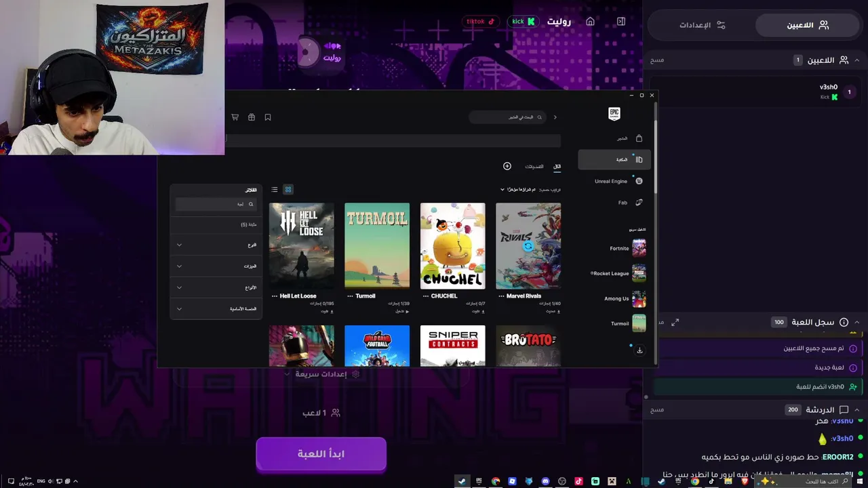Collapse the chat section chevron

tap(856, 410)
